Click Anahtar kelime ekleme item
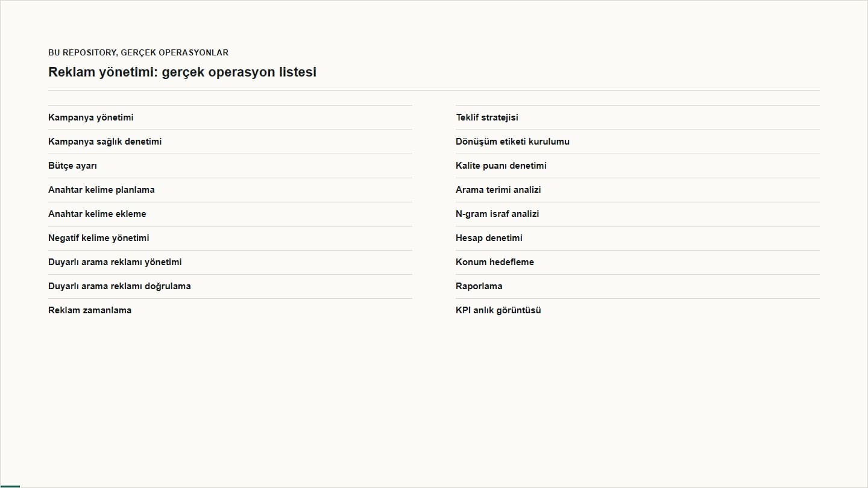Image resolution: width=868 pixels, height=488 pixels. coord(230,214)
